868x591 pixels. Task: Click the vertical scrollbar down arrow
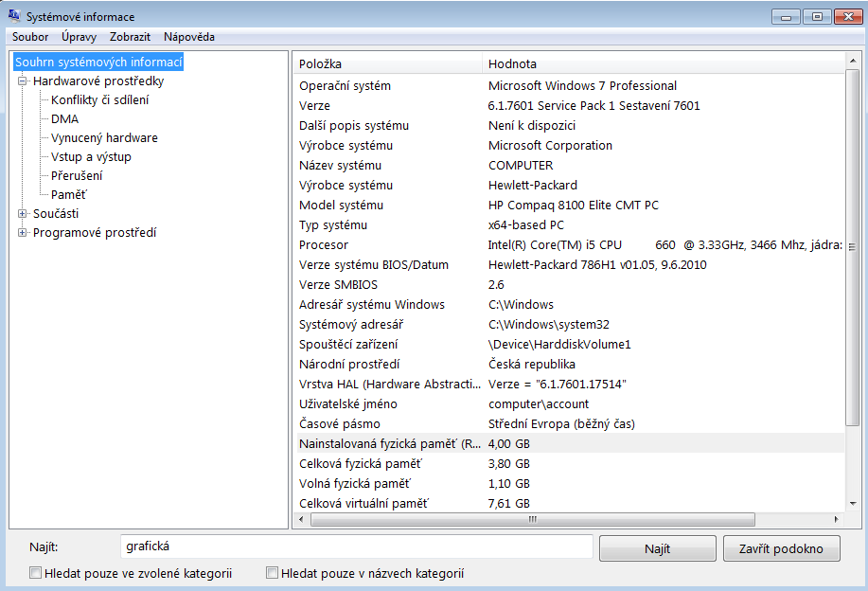[853, 505]
